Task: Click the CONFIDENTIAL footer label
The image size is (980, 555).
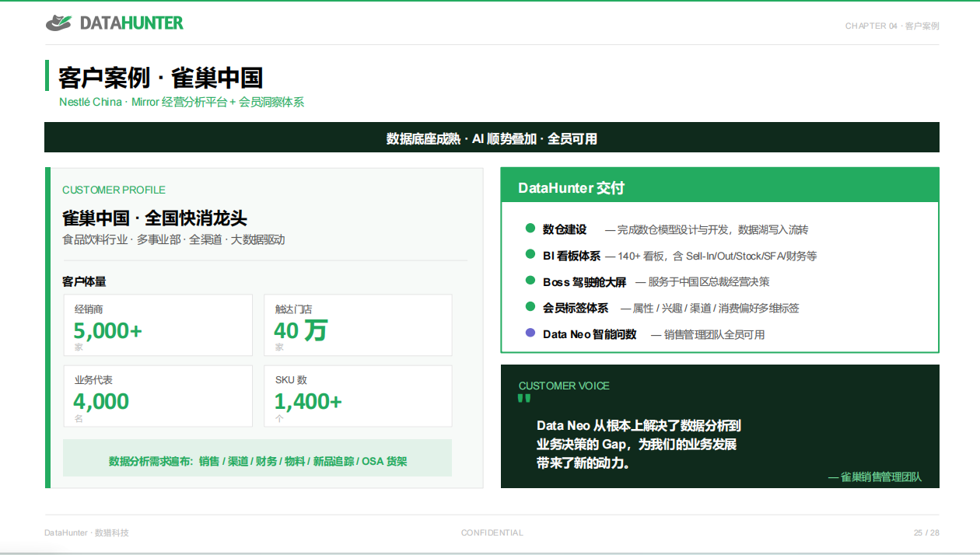Action: pos(492,532)
